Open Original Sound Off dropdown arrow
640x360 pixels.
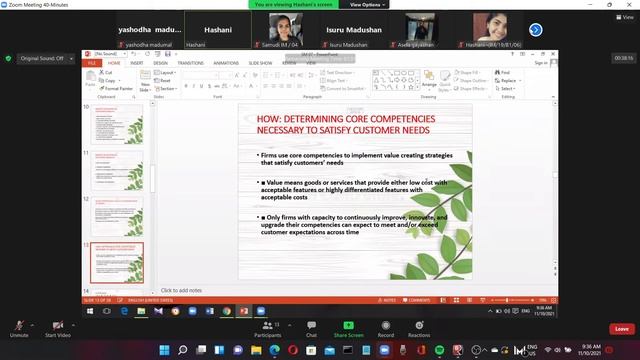tap(71, 58)
